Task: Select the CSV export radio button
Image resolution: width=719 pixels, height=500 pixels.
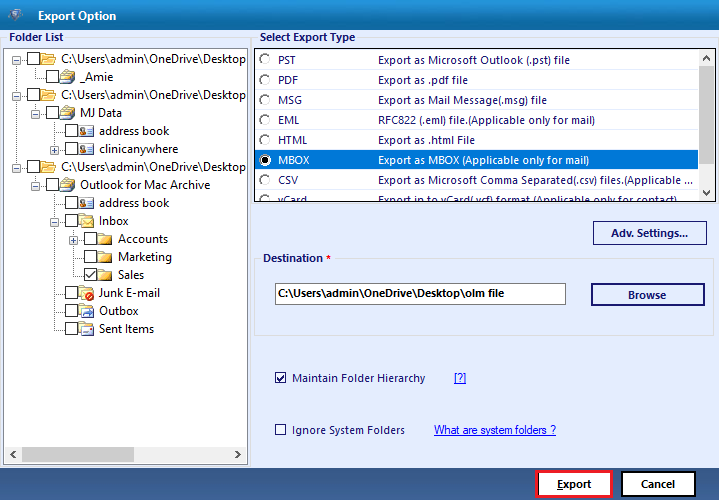Action: pos(265,180)
